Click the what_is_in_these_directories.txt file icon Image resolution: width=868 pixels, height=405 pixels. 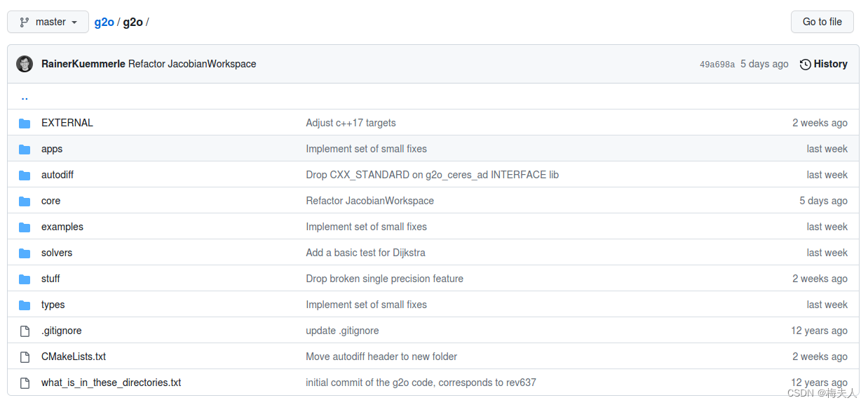25,383
